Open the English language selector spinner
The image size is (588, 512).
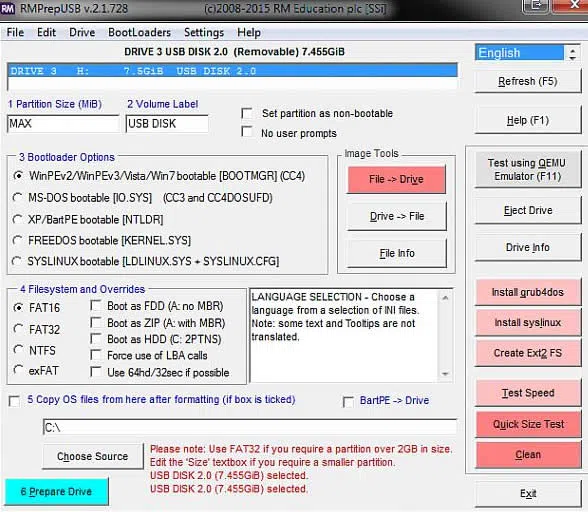572,53
